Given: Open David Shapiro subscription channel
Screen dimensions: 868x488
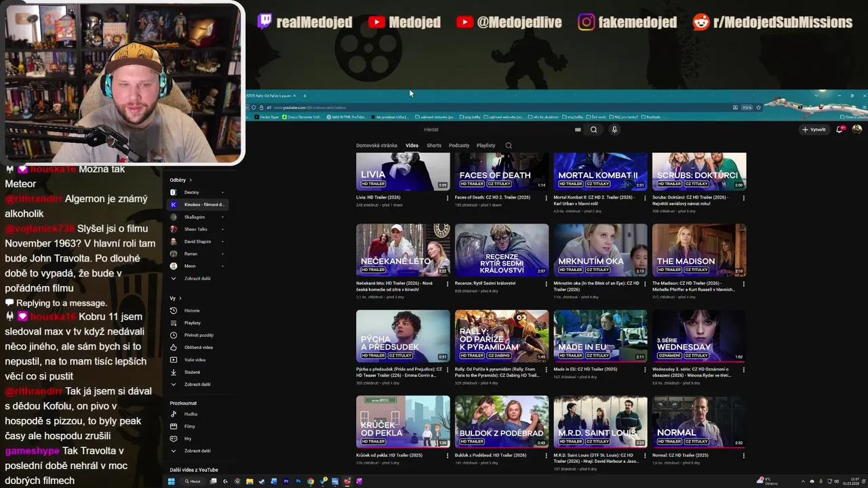Looking at the screenshot, I should [197, 241].
